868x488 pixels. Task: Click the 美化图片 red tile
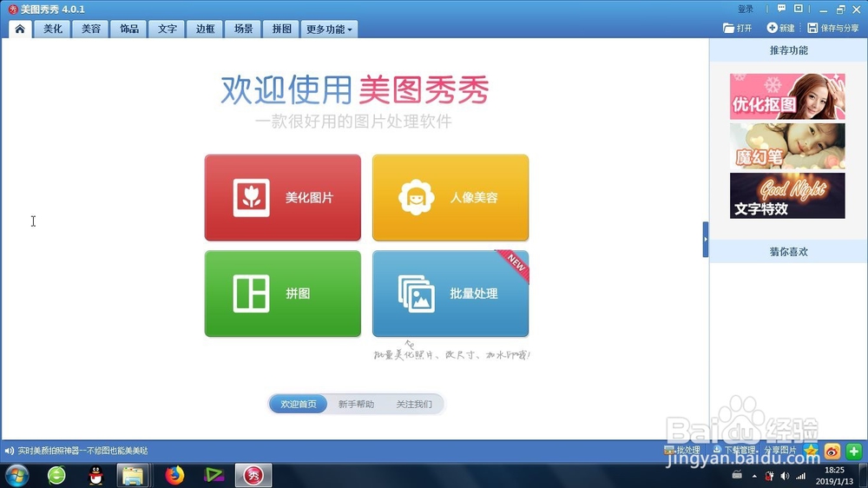[282, 198]
